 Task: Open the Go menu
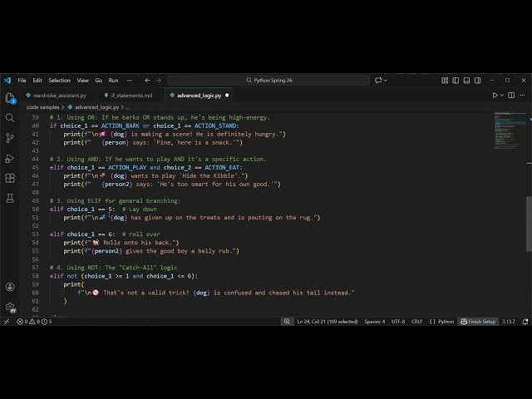(99, 81)
